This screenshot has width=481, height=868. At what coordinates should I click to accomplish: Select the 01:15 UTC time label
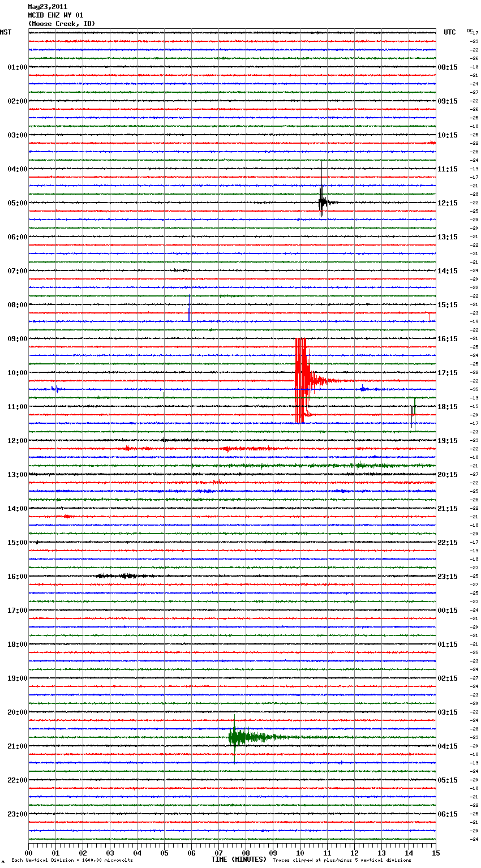click(448, 644)
